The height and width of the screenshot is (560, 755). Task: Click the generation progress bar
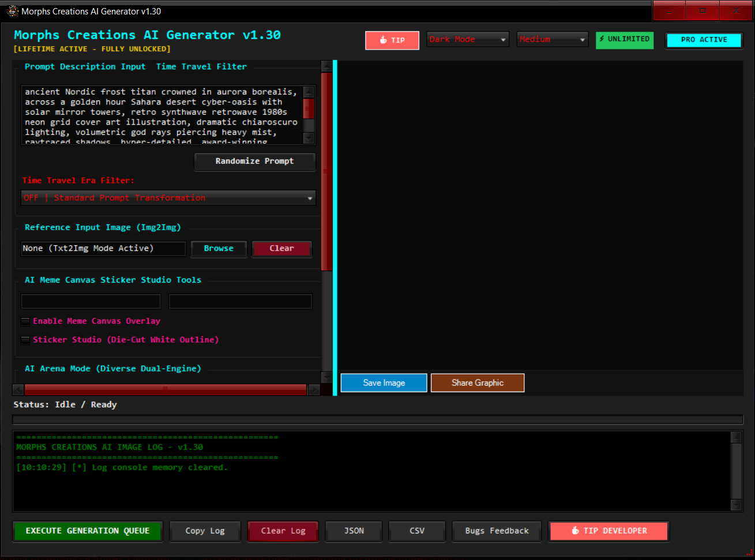378,420
